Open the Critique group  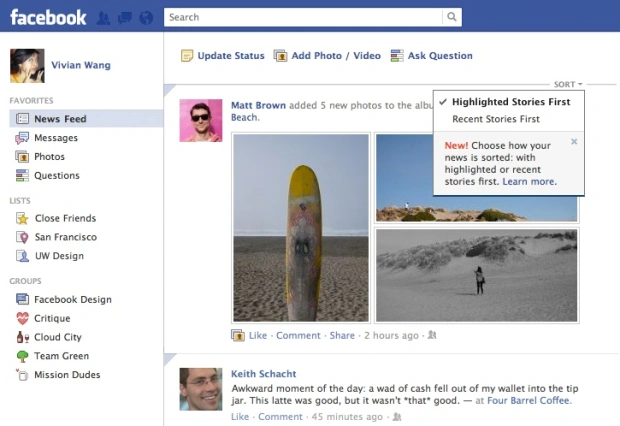(52, 318)
